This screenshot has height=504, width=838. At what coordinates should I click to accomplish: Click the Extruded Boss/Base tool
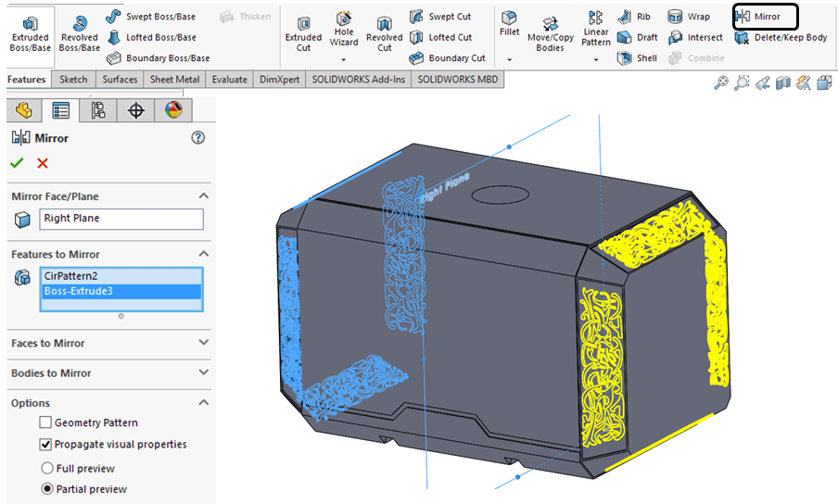click(x=30, y=32)
